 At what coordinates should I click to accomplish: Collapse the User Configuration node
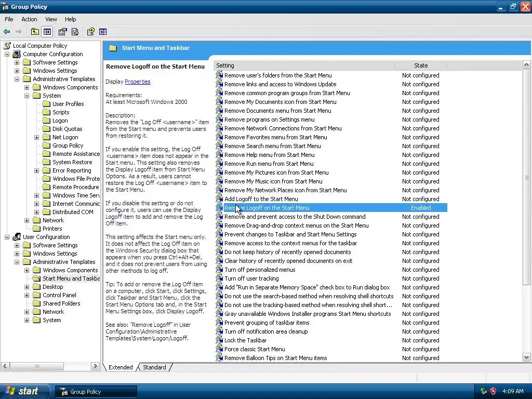7,237
